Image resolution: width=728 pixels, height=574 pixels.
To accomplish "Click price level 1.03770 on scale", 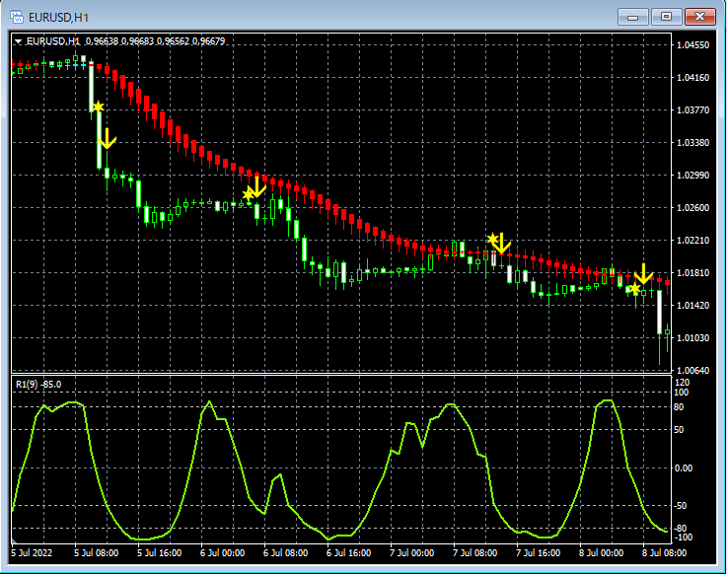I will (x=693, y=110).
